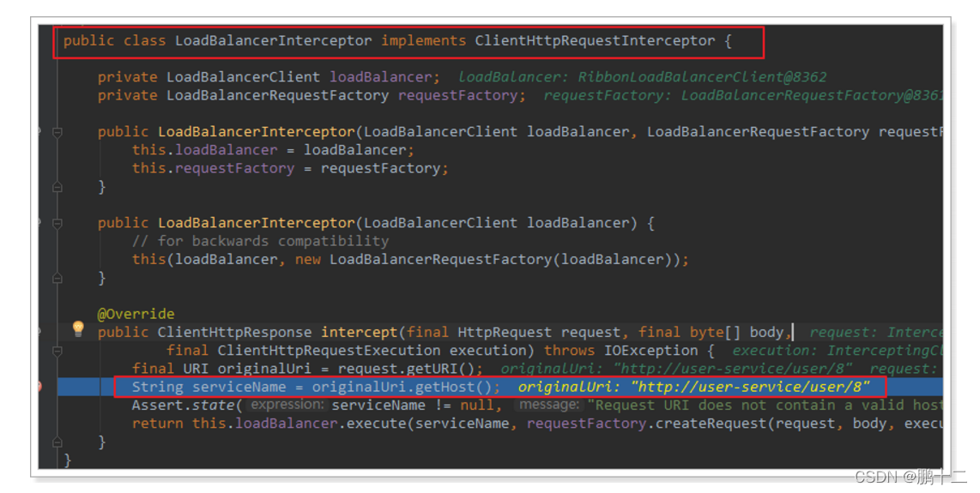
Task: Click 'ClientHttpRequestExecution execution' parameter
Action: click(376, 351)
